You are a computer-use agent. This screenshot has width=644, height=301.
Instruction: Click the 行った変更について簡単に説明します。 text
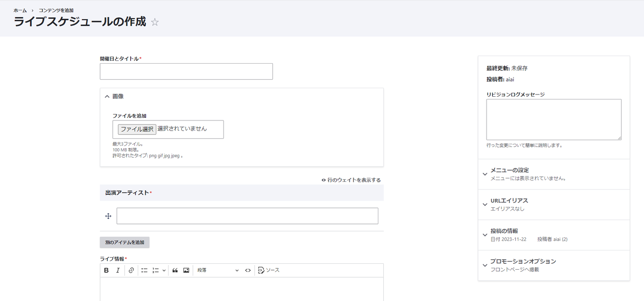tap(525, 146)
